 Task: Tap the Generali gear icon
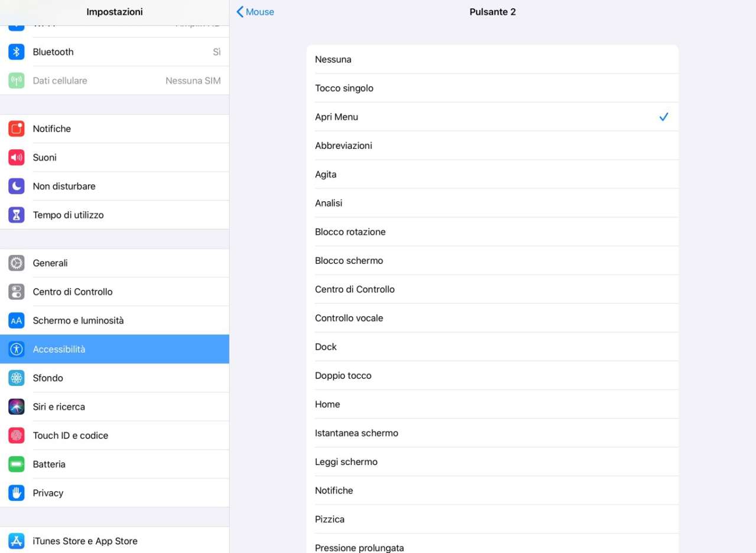pyautogui.click(x=17, y=263)
